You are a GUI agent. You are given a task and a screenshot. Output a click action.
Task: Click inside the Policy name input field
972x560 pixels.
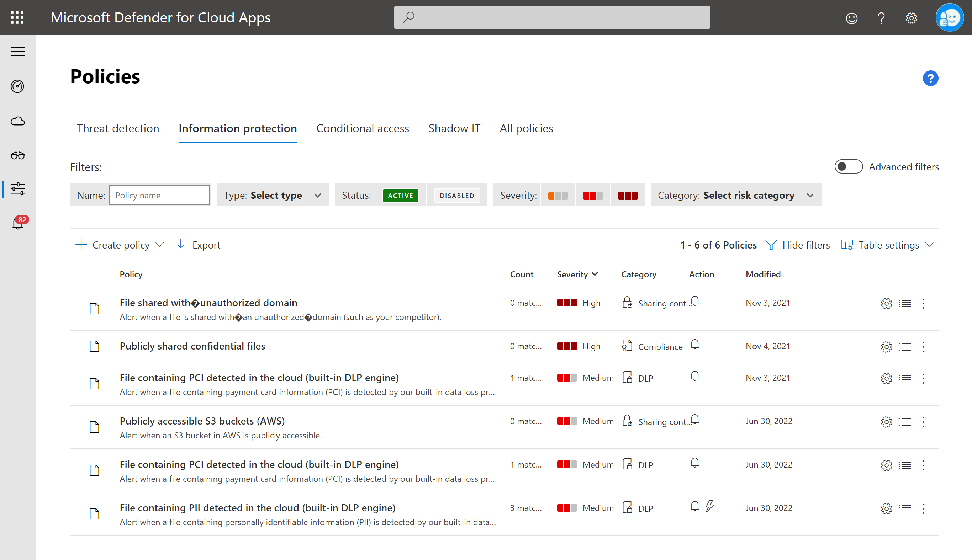[x=159, y=195]
